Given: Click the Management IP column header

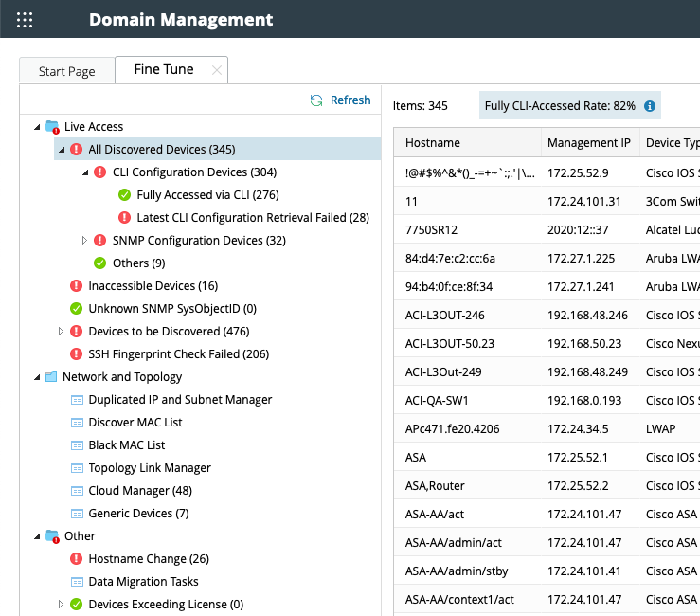Looking at the screenshot, I should (588, 143).
